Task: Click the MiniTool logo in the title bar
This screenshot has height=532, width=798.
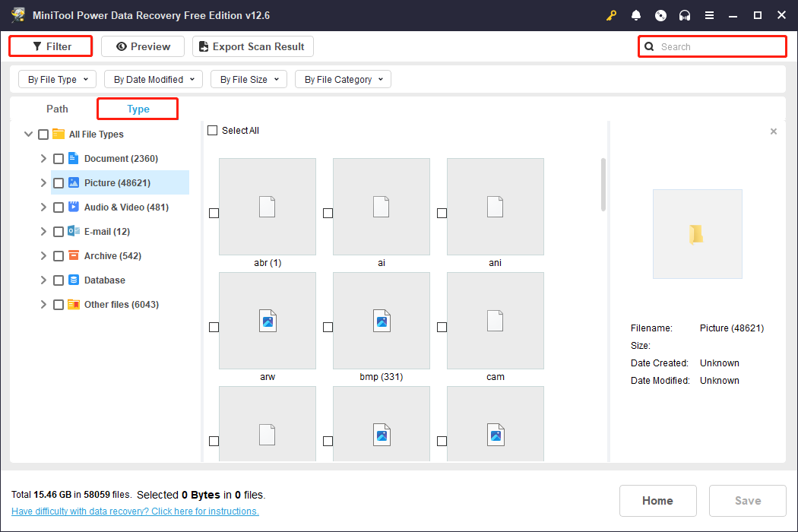Action: (x=17, y=14)
